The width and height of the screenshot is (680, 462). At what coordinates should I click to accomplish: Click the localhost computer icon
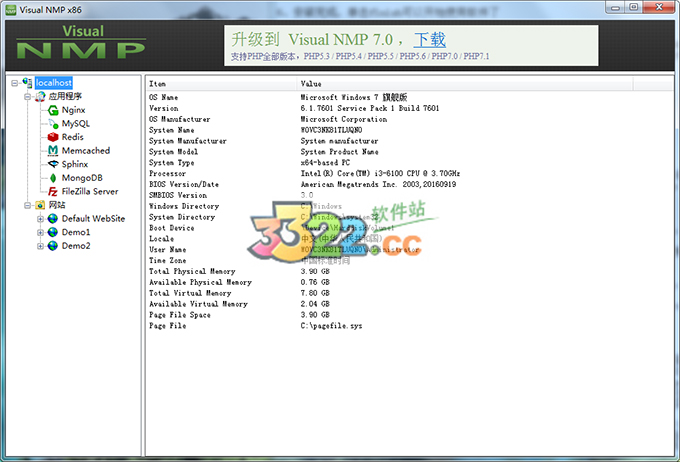pos(27,82)
